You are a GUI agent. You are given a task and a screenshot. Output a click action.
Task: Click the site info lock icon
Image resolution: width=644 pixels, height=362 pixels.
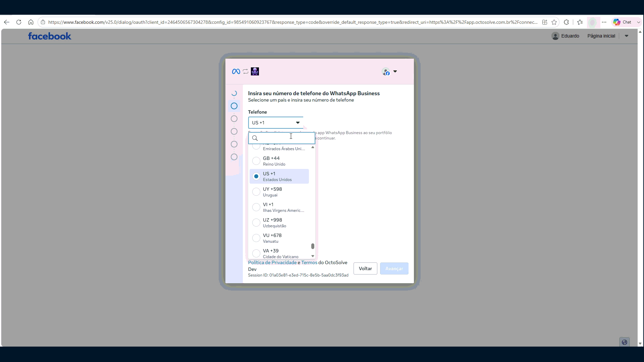(x=43, y=22)
